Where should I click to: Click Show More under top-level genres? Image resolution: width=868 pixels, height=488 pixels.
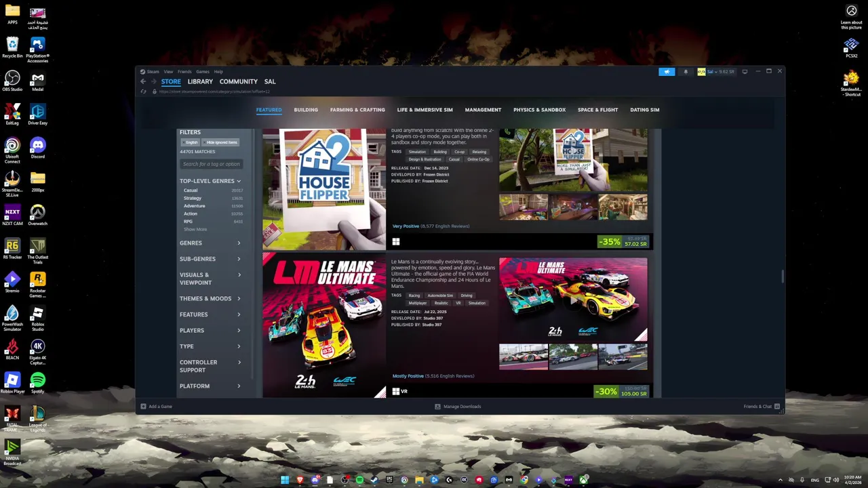click(195, 229)
